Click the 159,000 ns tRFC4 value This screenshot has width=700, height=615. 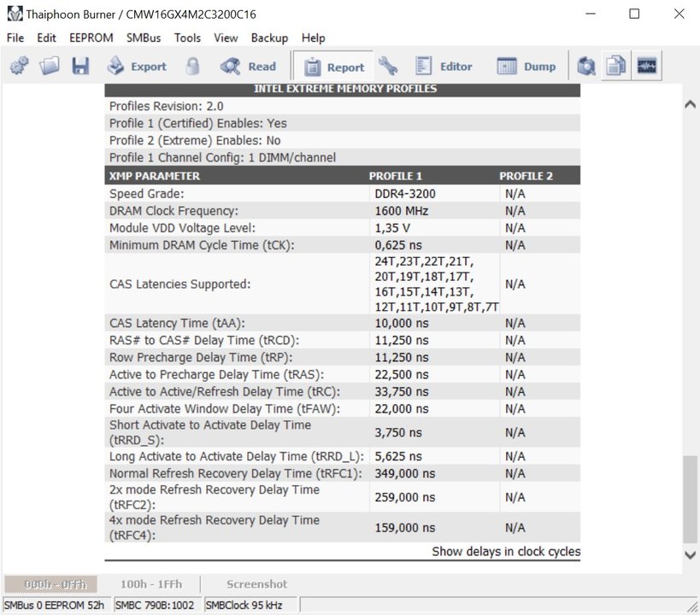pos(404,528)
